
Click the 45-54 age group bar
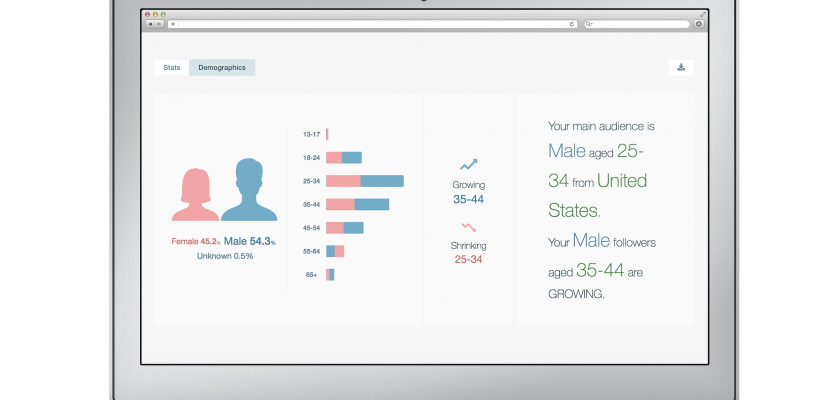coord(344,228)
